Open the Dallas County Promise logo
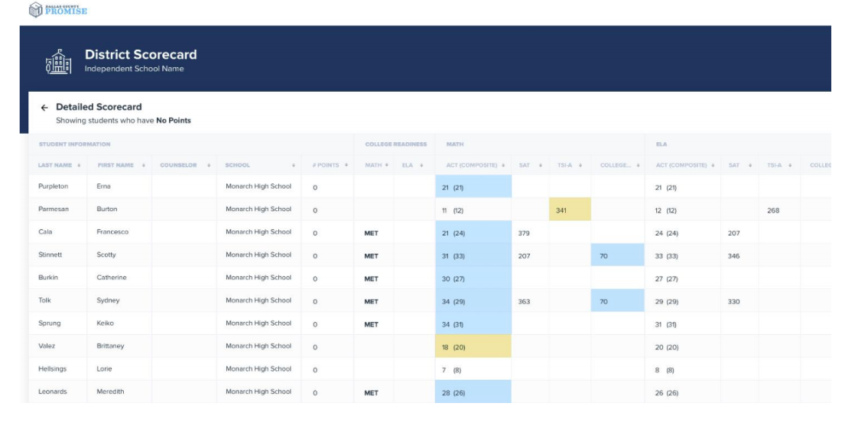Screen dimensions: 868x448 point(58,9)
